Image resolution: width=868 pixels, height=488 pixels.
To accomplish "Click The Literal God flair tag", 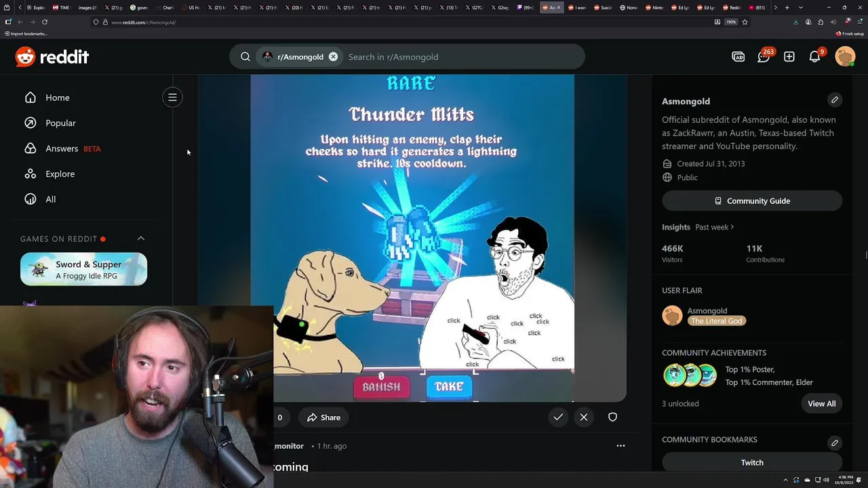I will (x=717, y=321).
